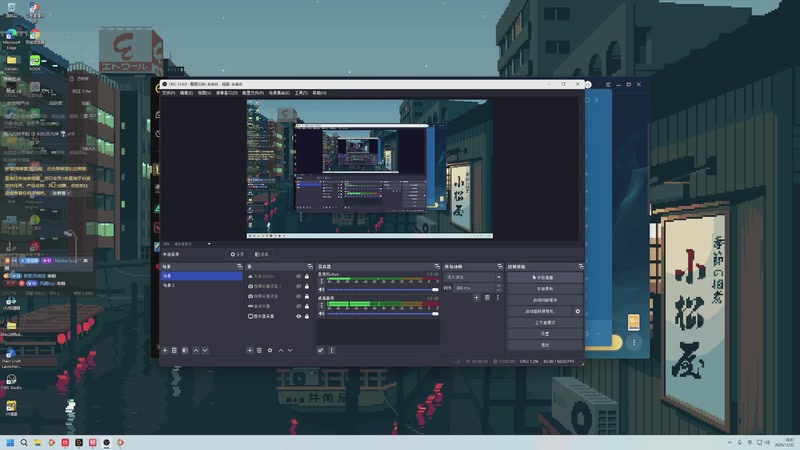Add a new source with the plus icon
The height and width of the screenshot is (450, 800).
tap(250, 351)
